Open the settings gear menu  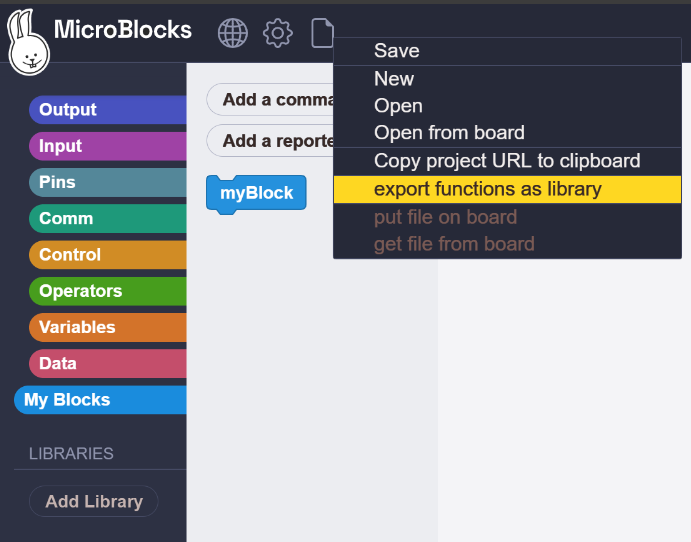(x=278, y=33)
